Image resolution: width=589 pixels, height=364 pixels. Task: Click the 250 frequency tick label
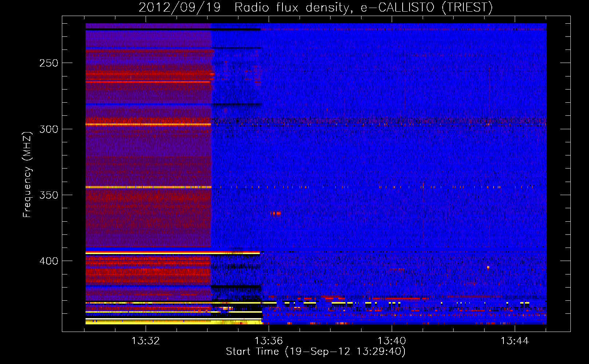(x=49, y=63)
